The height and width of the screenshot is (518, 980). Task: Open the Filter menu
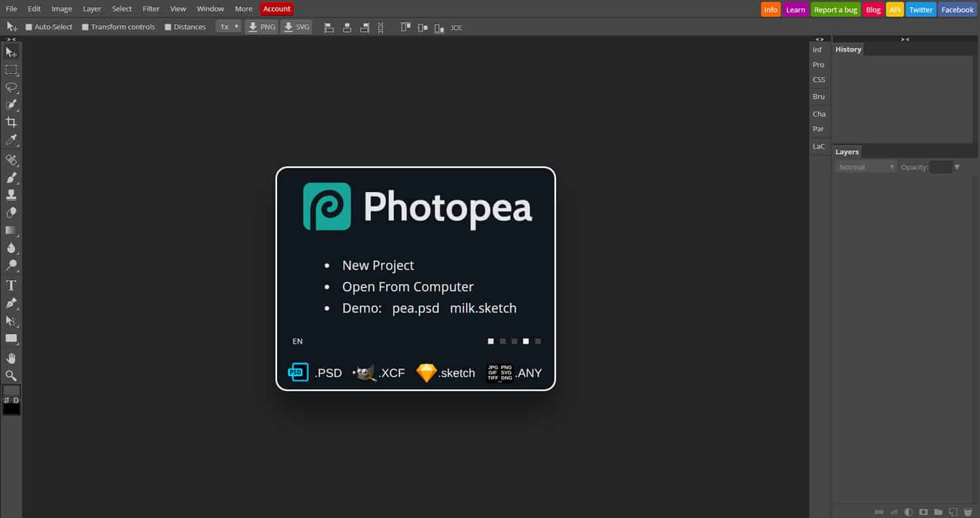(x=151, y=9)
